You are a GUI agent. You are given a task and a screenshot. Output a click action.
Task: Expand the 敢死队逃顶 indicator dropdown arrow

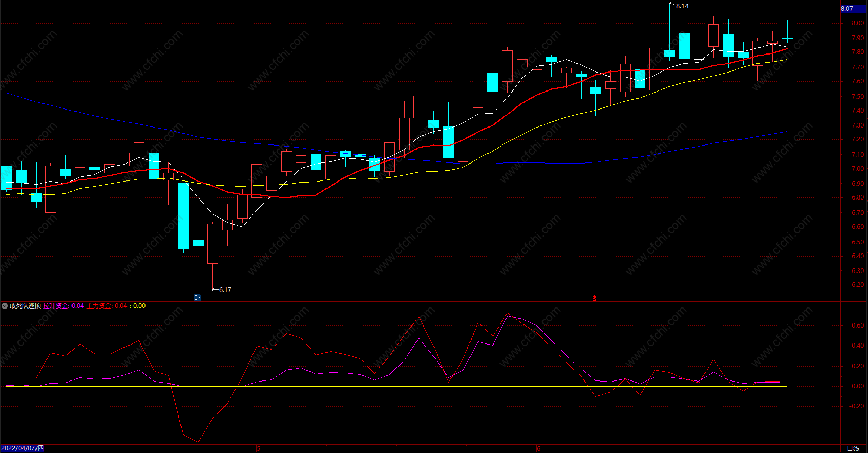point(5,306)
